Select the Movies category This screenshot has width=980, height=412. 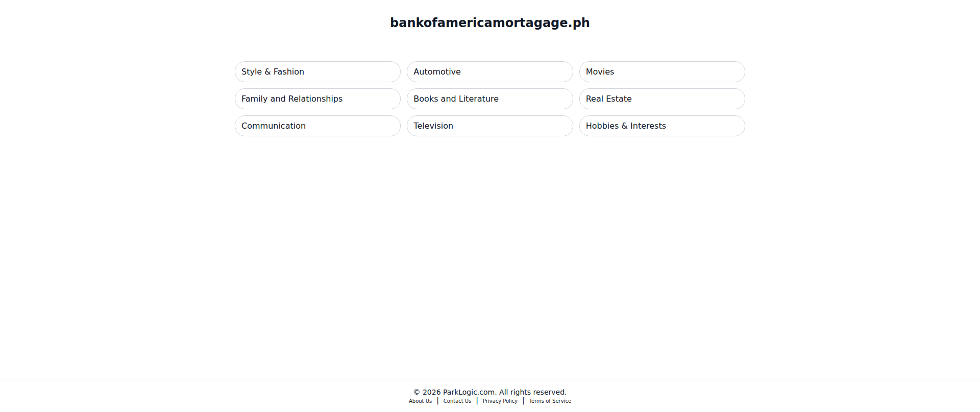pos(662,72)
